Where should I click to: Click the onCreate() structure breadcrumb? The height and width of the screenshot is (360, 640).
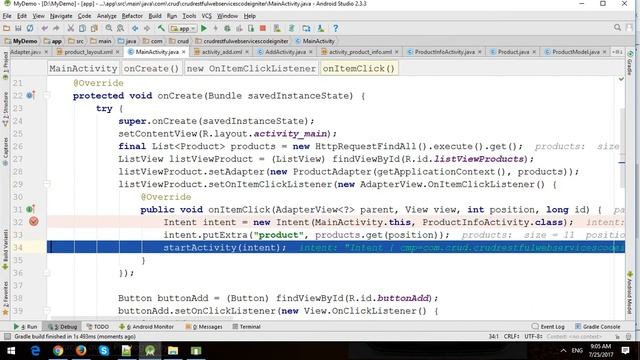coord(151,69)
